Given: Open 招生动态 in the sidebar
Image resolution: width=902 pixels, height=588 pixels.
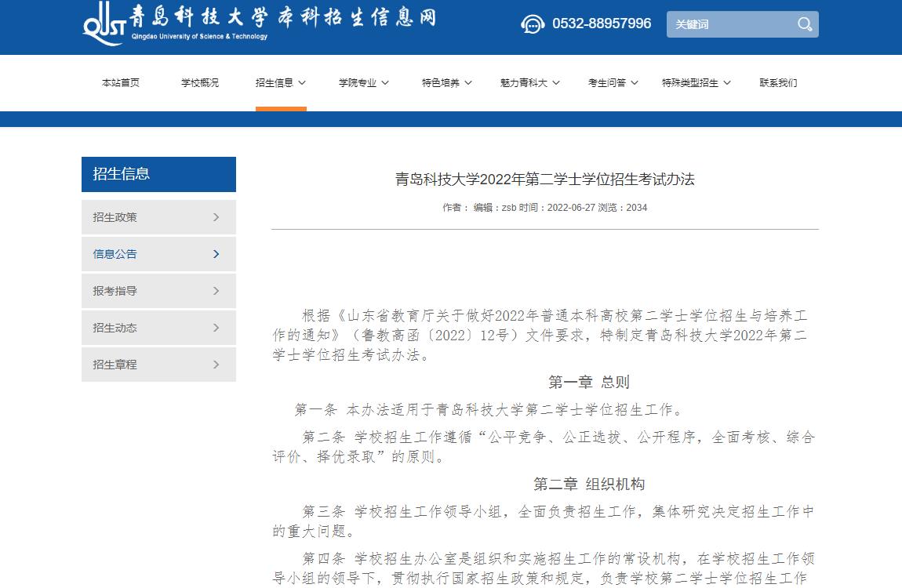Looking at the screenshot, I should [x=158, y=328].
